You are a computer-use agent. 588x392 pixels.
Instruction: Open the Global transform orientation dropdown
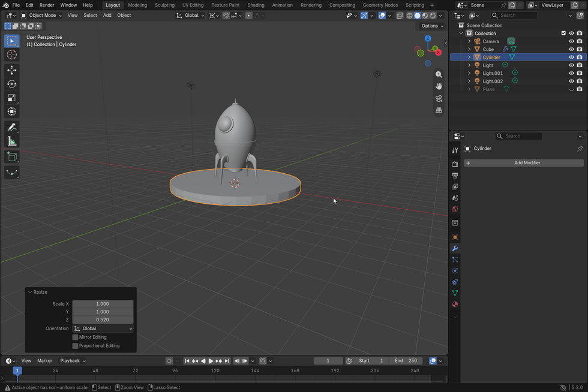tap(191, 16)
